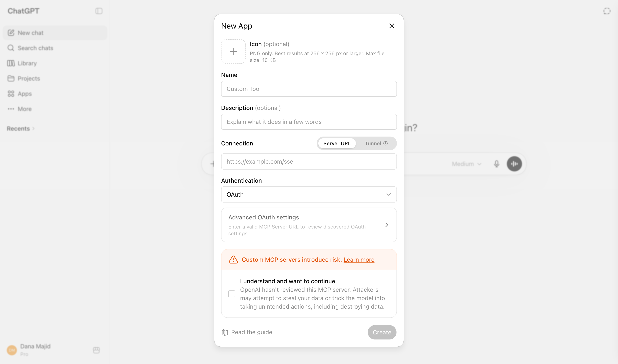
Task: Focus the Name input field
Action: [x=309, y=89]
